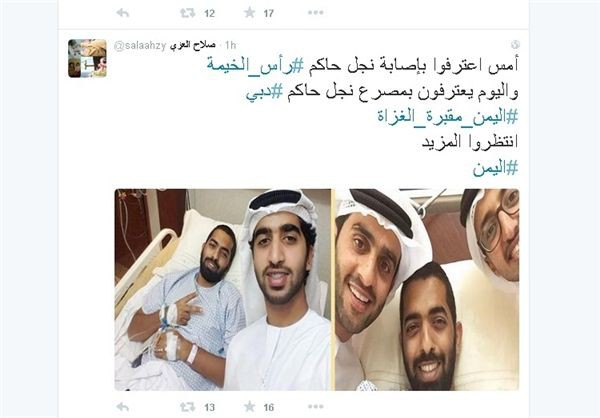
Task: Favorite the tweet with 16 stars
Action: 249,407
